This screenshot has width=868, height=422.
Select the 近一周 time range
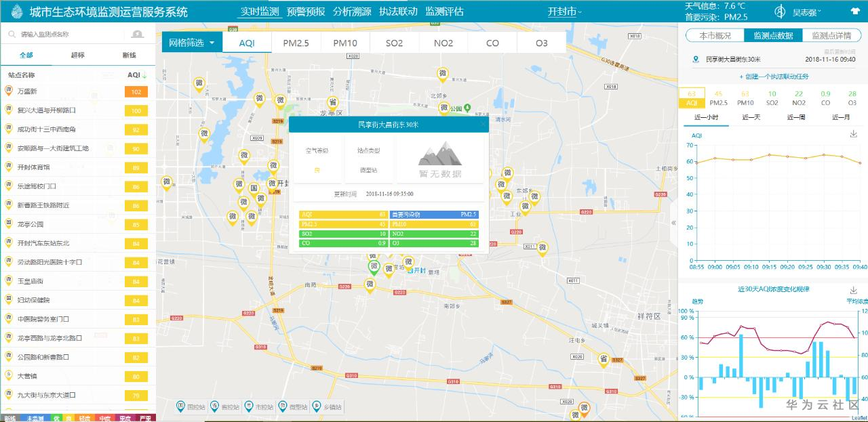coord(796,117)
